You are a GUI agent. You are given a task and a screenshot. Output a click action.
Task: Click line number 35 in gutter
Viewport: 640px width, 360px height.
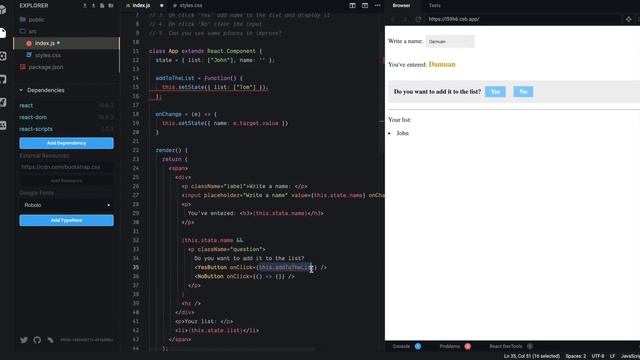click(x=136, y=267)
